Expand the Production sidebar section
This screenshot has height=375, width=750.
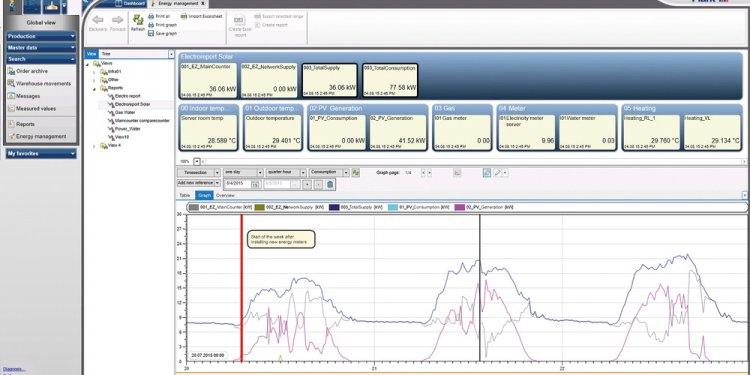41,36
